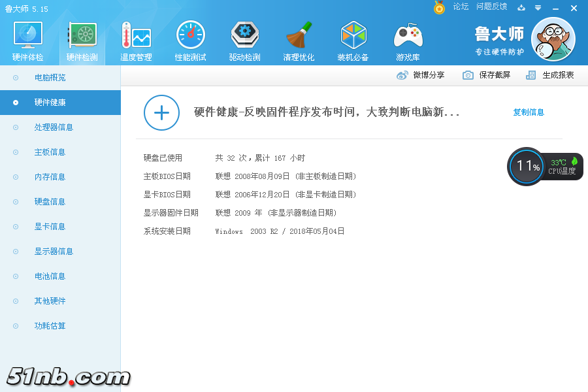Click the 鲁大师 cartoon avatar
Viewport: 588px width, 392px height.
(553, 39)
